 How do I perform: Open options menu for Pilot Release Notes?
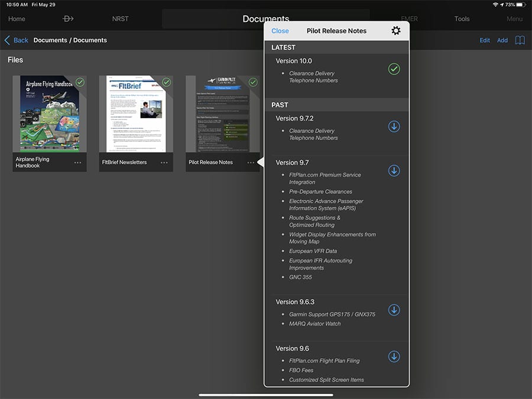click(x=251, y=163)
